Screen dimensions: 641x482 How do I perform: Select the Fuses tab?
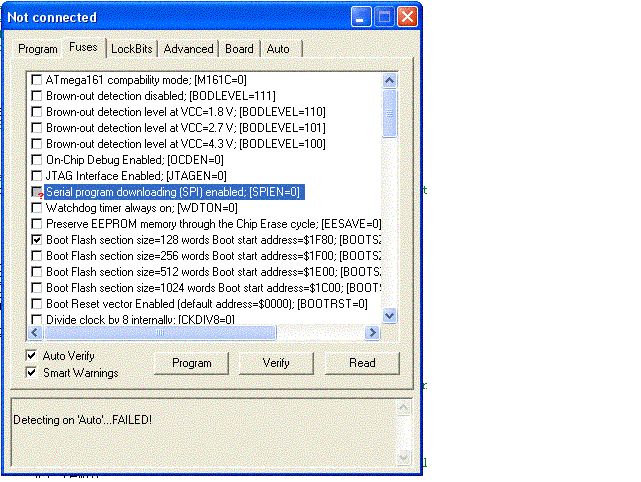83,47
